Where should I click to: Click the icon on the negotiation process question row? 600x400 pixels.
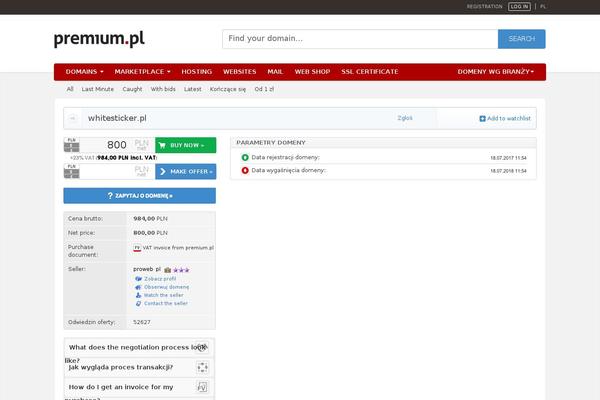click(202, 347)
